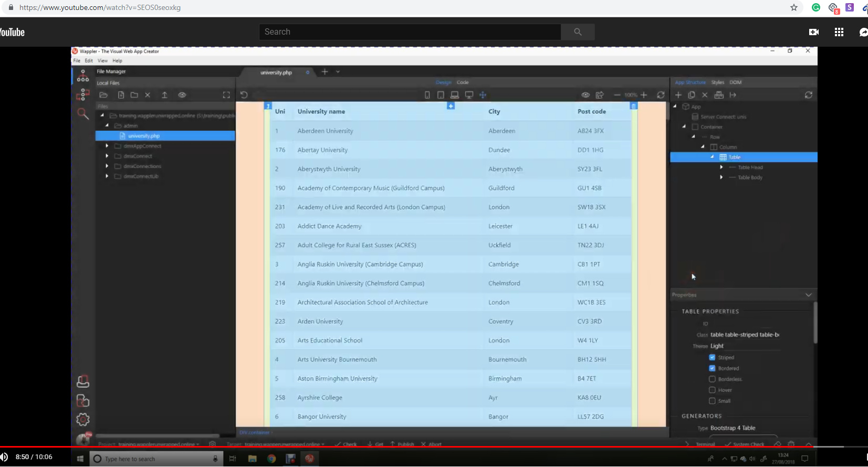
Task: Click the YouTube search magnifier button
Action: 578,32
